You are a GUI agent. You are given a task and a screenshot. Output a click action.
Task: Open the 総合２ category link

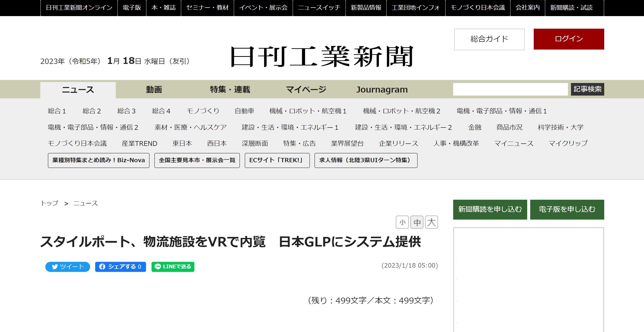pyautogui.click(x=92, y=111)
